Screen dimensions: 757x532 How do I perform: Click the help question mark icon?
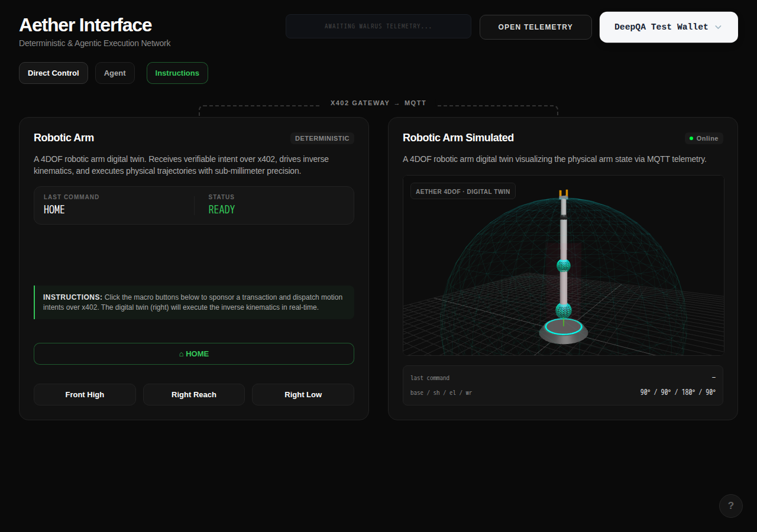[730, 506]
